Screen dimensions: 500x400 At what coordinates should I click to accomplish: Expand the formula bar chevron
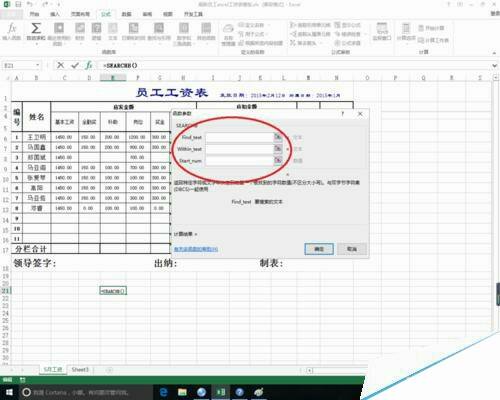tap(495, 66)
